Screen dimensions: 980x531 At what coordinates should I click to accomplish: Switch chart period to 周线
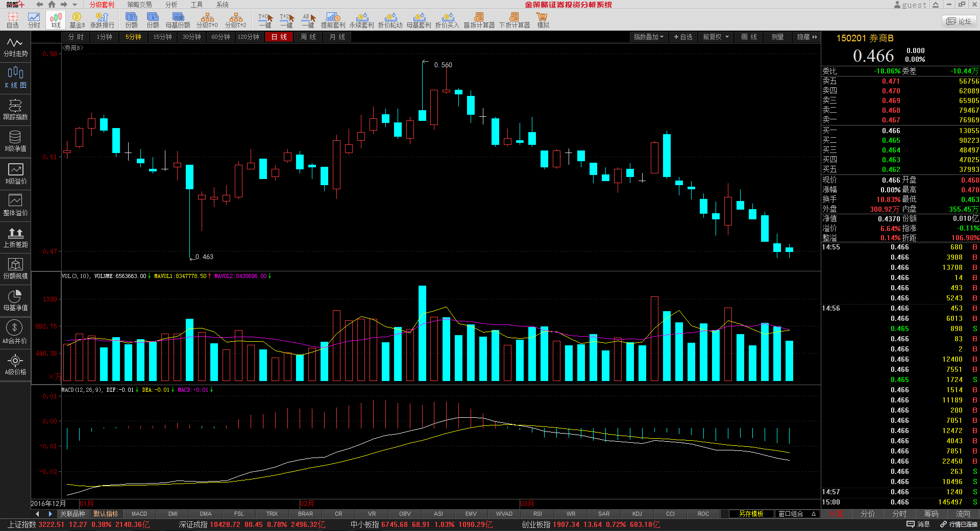(x=308, y=37)
